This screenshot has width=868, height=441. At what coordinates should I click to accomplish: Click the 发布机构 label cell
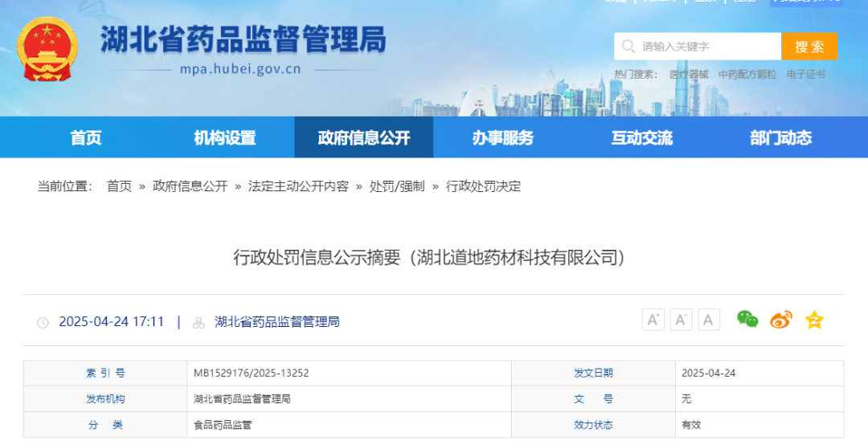click(105, 399)
